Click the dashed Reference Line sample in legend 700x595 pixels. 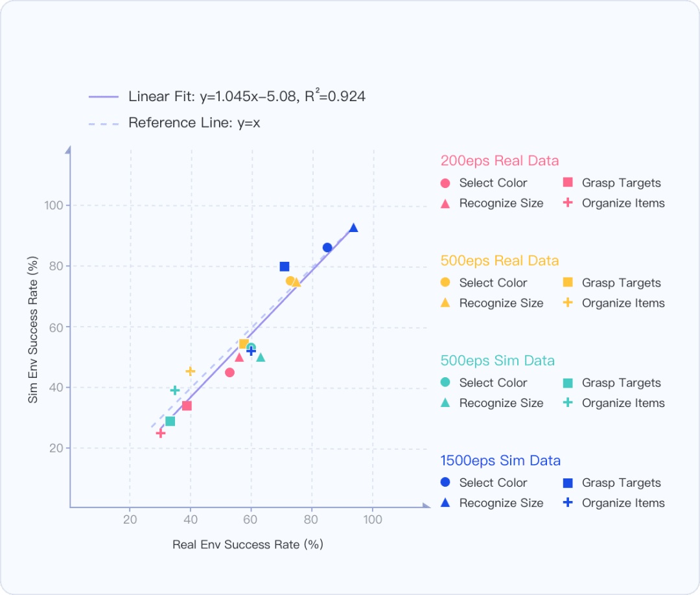coord(104,122)
